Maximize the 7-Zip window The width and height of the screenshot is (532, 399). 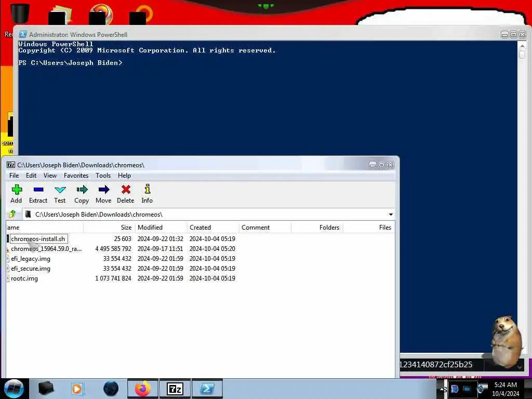pyautogui.click(x=381, y=165)
